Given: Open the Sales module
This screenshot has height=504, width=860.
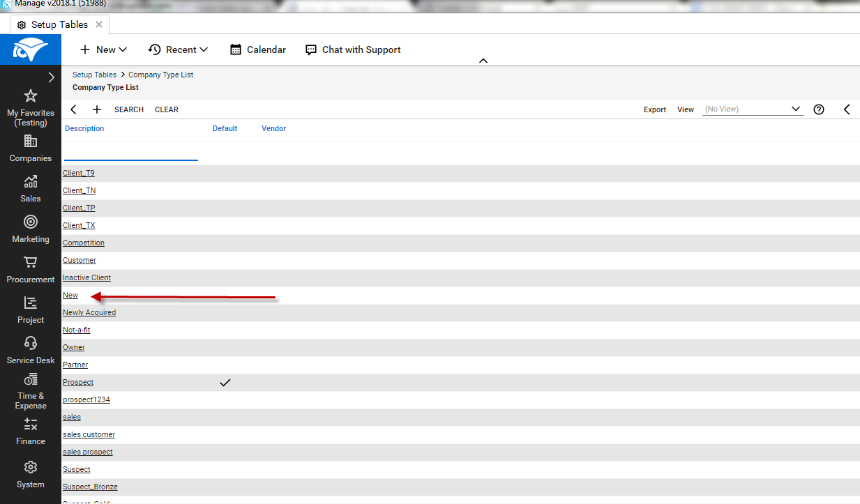Looking at the screenshot, I should coord(31,189).
